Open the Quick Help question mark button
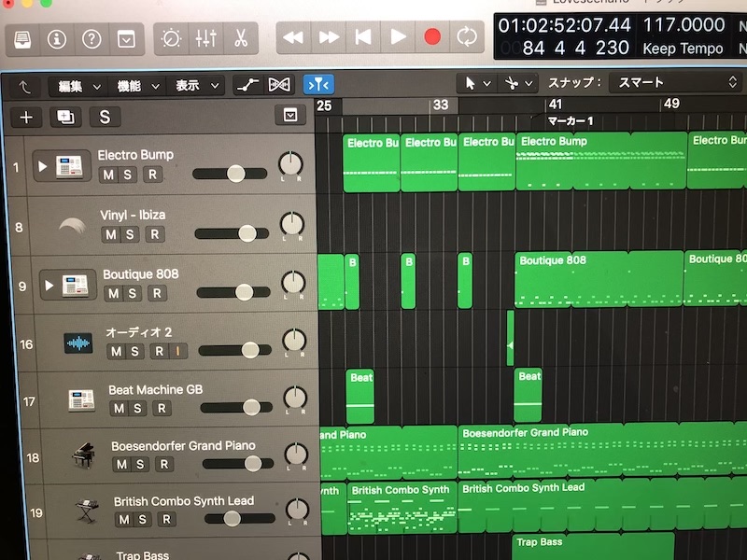This screenshot has width=747, height=560. pos(92,39)
